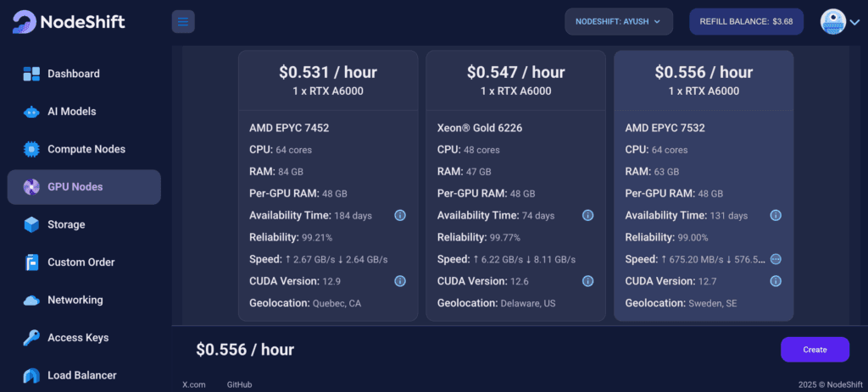The width and height of the screenshot is (868, 392).
Task: Toggle the hamburger sidebar menu button
Action: [183, 21]
